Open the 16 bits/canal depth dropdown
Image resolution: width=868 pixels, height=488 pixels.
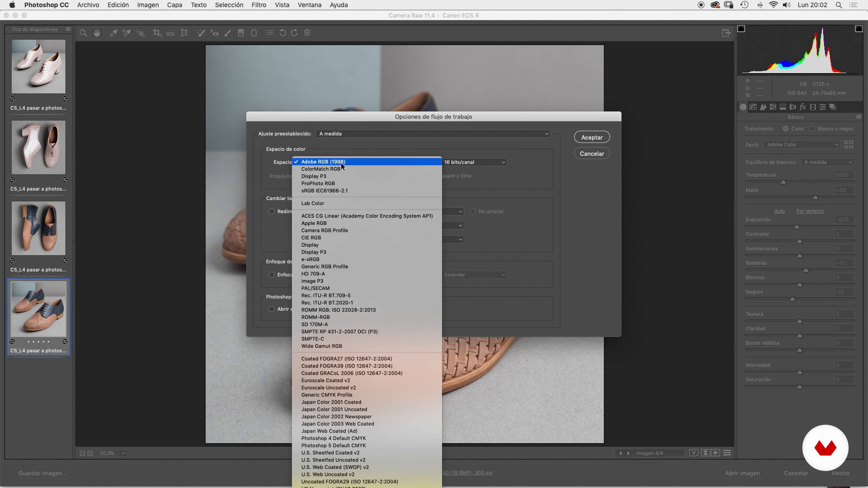click(x=474, y=162)
